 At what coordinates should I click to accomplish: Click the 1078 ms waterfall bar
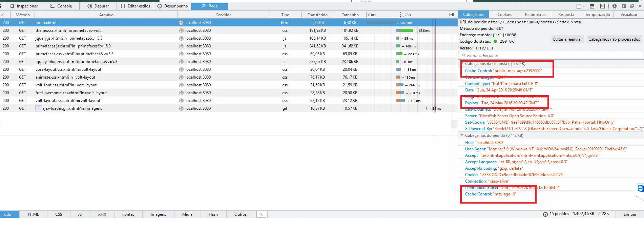tap(381, 23)
